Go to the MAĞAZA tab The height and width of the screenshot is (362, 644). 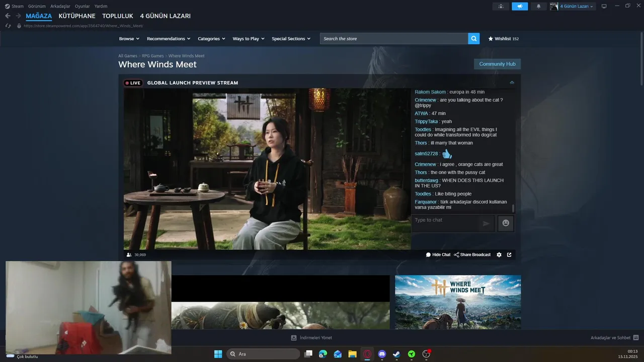pyautogui.click(x=39, y=16)
